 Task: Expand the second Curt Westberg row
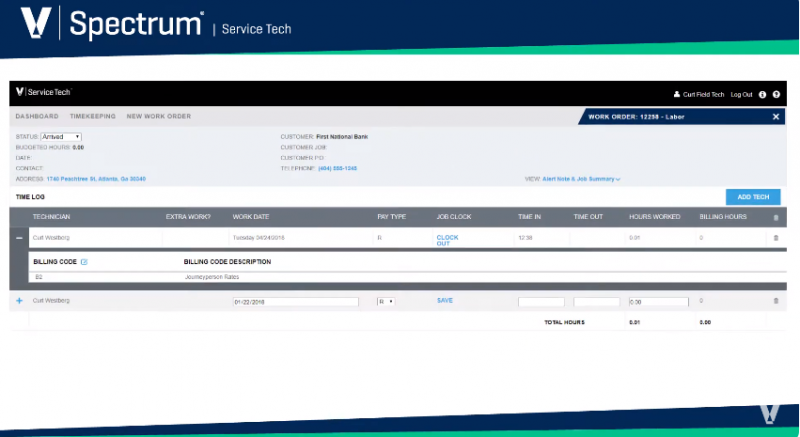[20, 300]
